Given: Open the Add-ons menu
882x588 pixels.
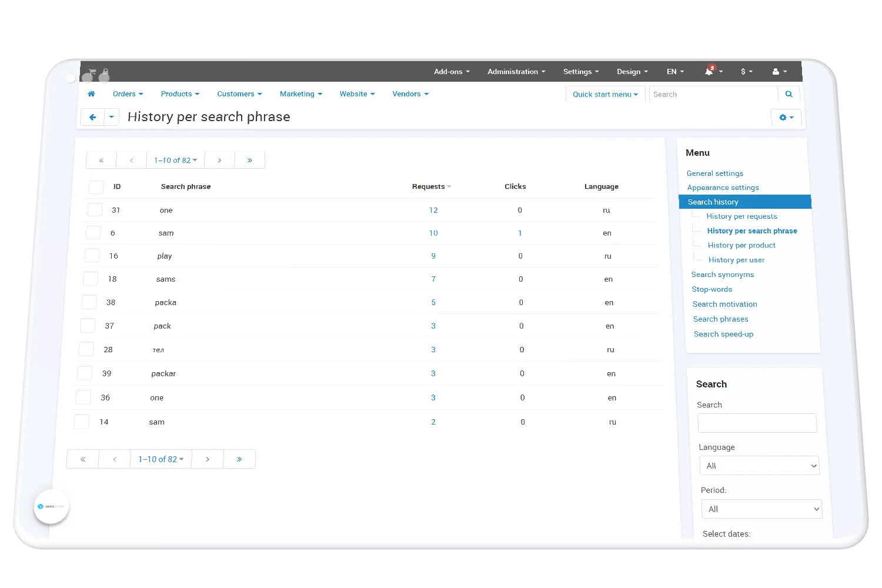Looking at the screenshot, I should pos(451,72).
